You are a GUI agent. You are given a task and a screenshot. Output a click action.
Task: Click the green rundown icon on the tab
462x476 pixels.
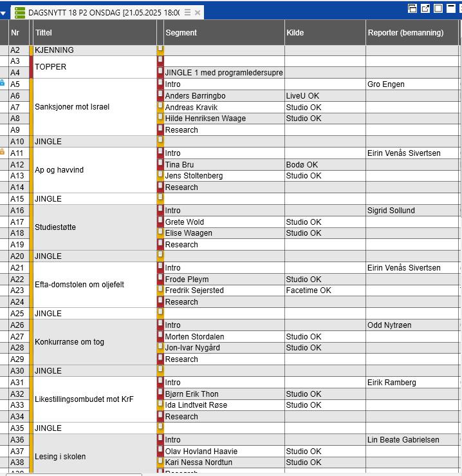pyautogui.click(x=20, y=13)
